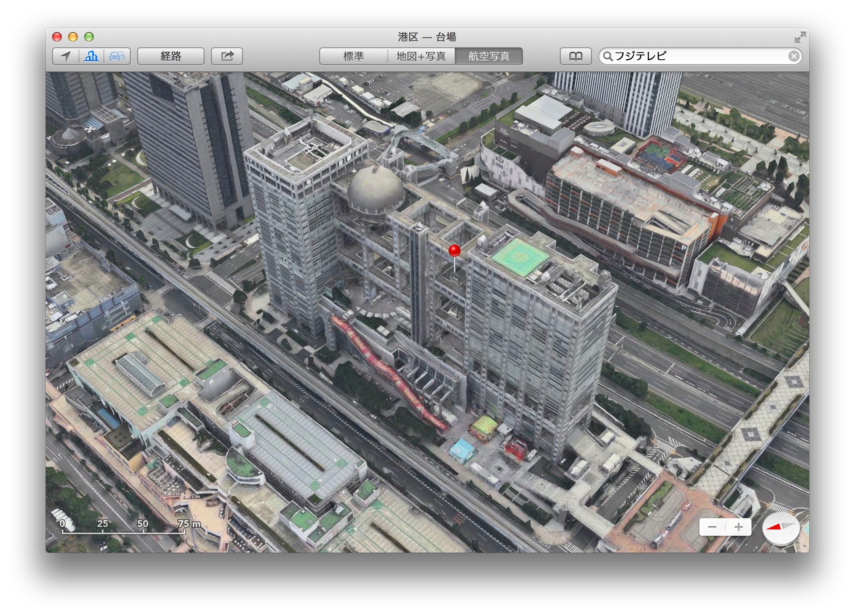This screenshot has height=616, width=855.
Task: Open the bookmarks book icon
Action: (575, 56)
